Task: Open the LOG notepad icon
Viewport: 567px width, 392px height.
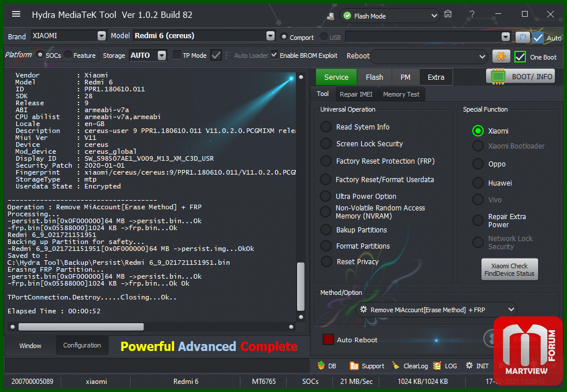Action: [x=438, y=365]
